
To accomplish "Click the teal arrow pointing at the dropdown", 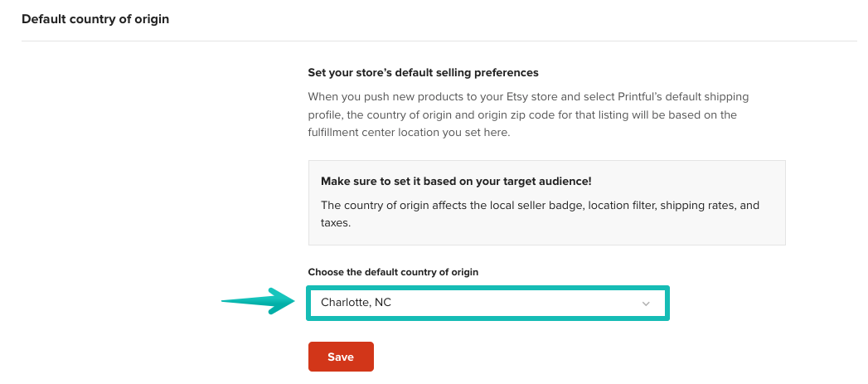I will click(x=256, y=302).
